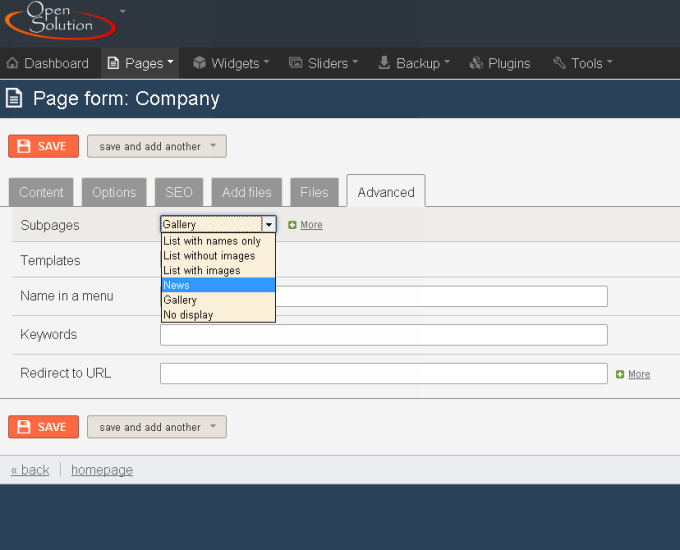Click the Tools wrench icon

click(559, 63)
